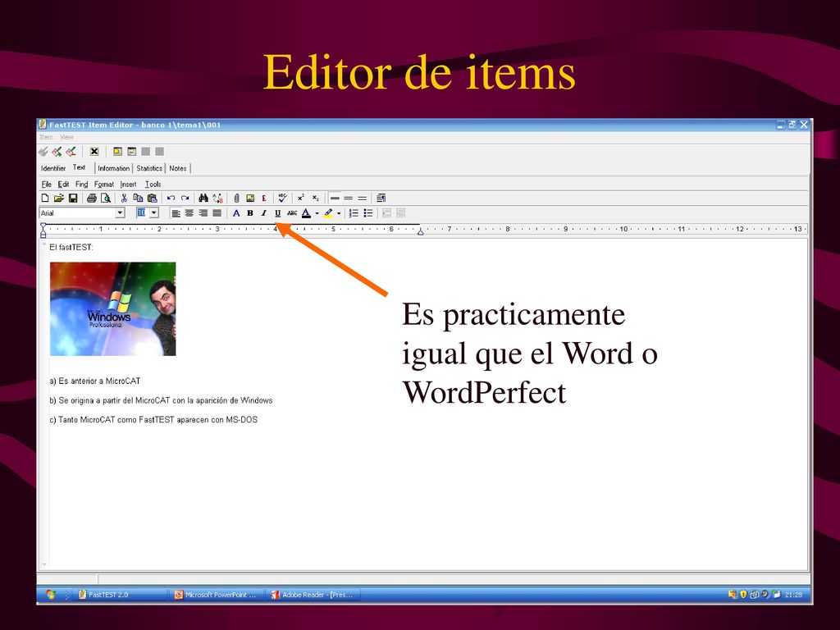Click inside the Arial font name field

[78, 213]
